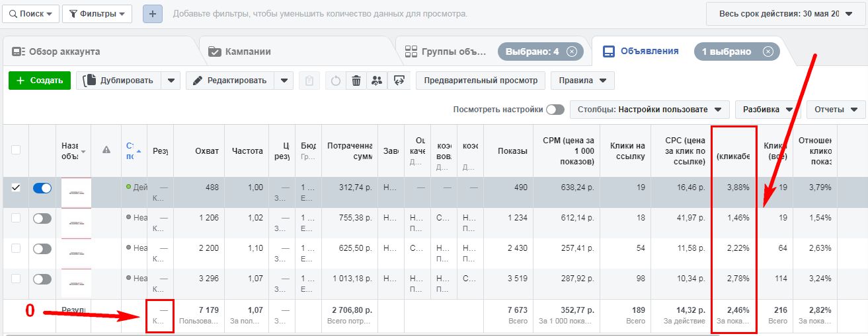Click the undo circular arrow icon
Viewport: 868px width, 336px height.
[x=335, y=81]
